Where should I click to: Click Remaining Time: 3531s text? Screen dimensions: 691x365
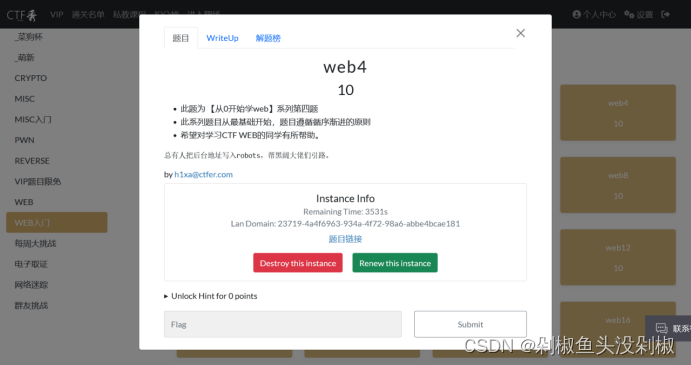pyautogui.click(x=345, y=212)
